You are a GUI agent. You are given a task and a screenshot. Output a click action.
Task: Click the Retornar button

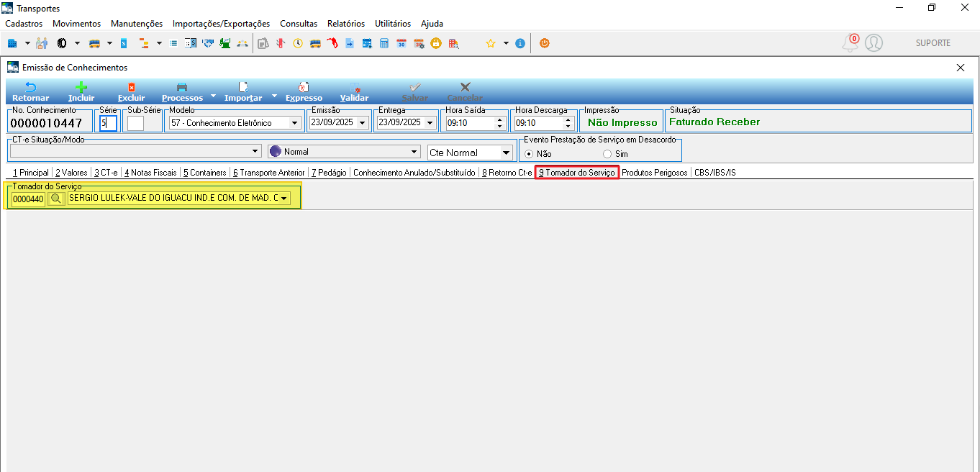click(31, 91)
